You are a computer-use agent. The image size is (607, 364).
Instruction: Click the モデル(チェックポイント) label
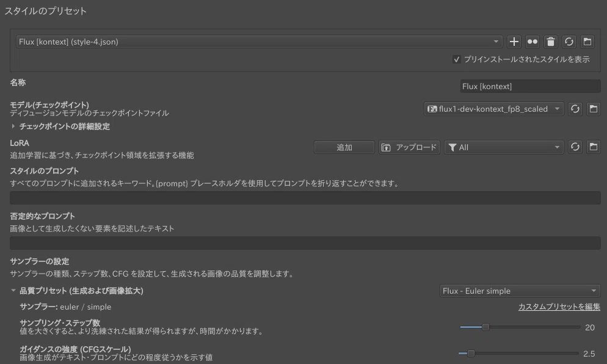pyautogui.click(x=49, y=104)
